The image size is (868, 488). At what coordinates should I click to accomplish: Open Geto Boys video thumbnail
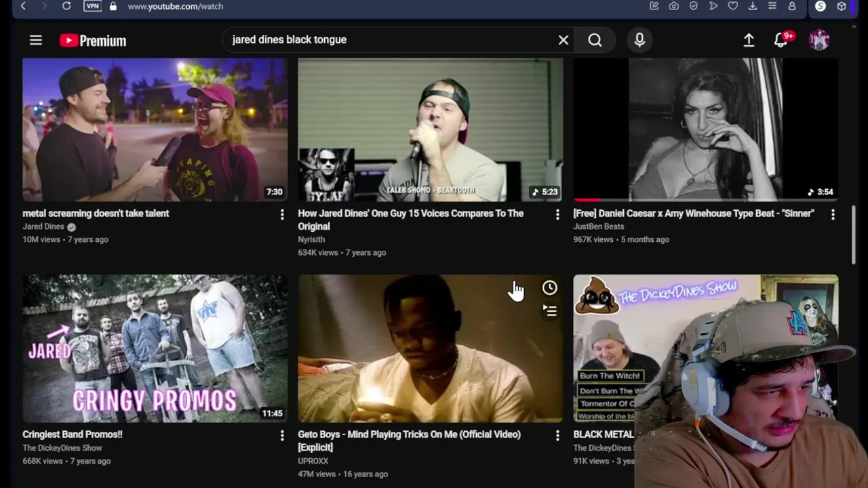coord(430,348)
